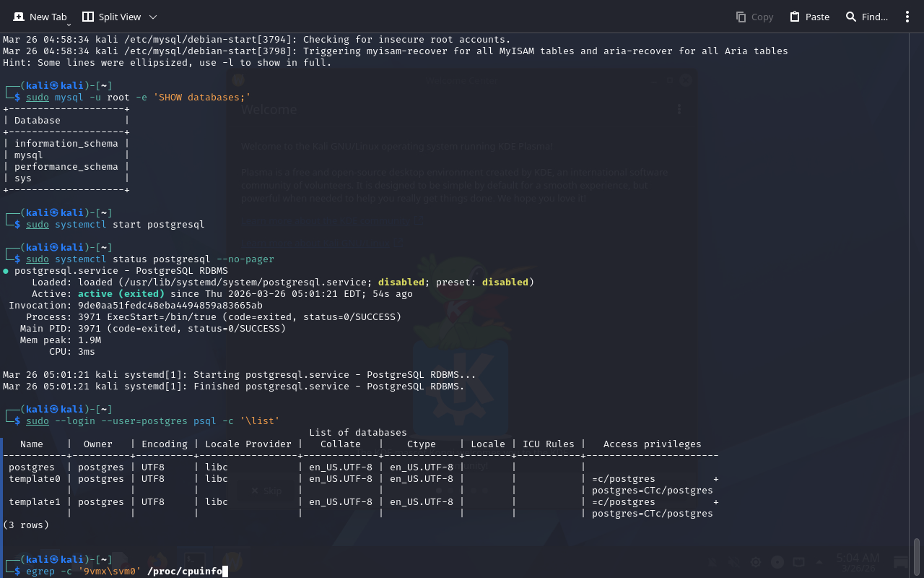
Task: Click the template0 row name
Action: coord(35,479)
